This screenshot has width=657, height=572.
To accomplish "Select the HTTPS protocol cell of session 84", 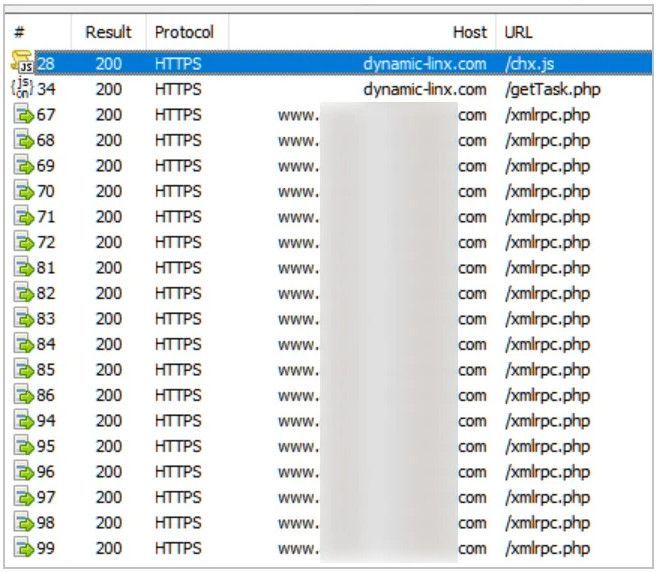I will (178, 344).
